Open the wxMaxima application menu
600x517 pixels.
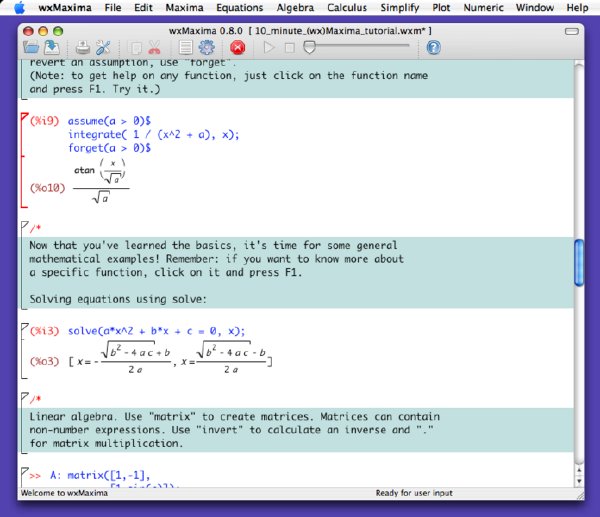coord(65,7)
